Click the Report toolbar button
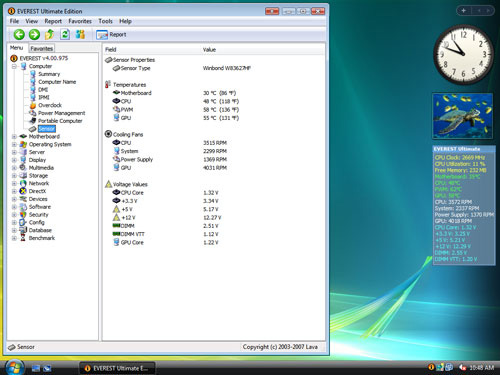This screenshot has height=375, width=500. [x=111, y=35]
